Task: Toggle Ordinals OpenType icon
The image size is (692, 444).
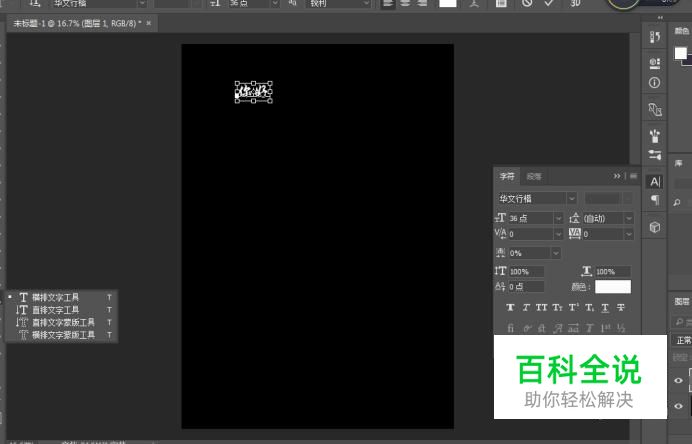Action: [x=605, y=328]
